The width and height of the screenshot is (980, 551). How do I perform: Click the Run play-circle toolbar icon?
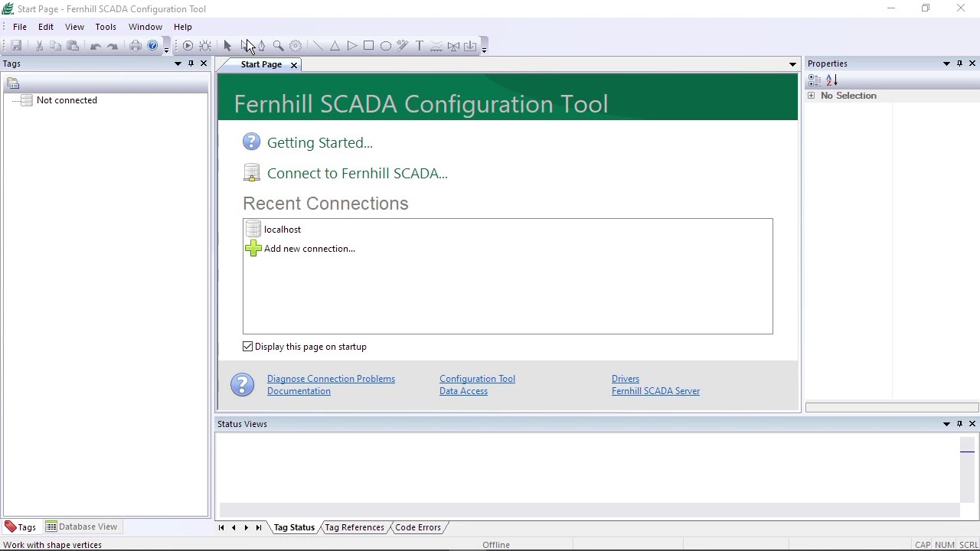coord(188,46)
